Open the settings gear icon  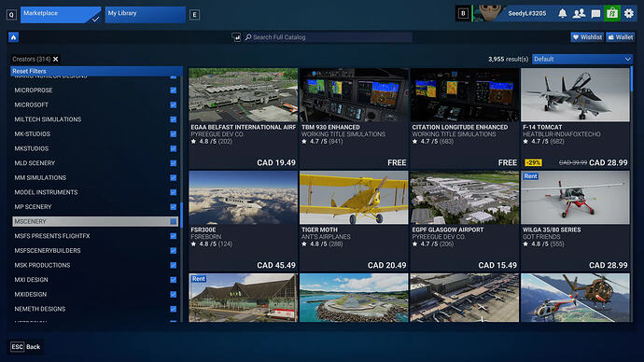[629, 14]
